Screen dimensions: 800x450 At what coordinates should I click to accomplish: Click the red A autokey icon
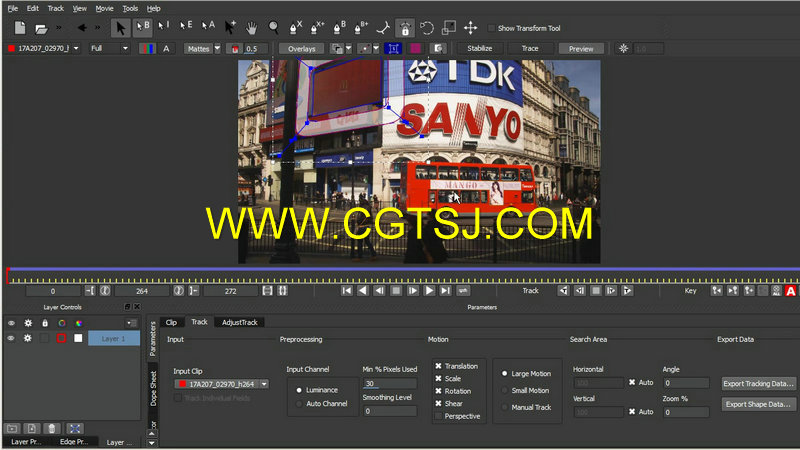tap(791, 291)
